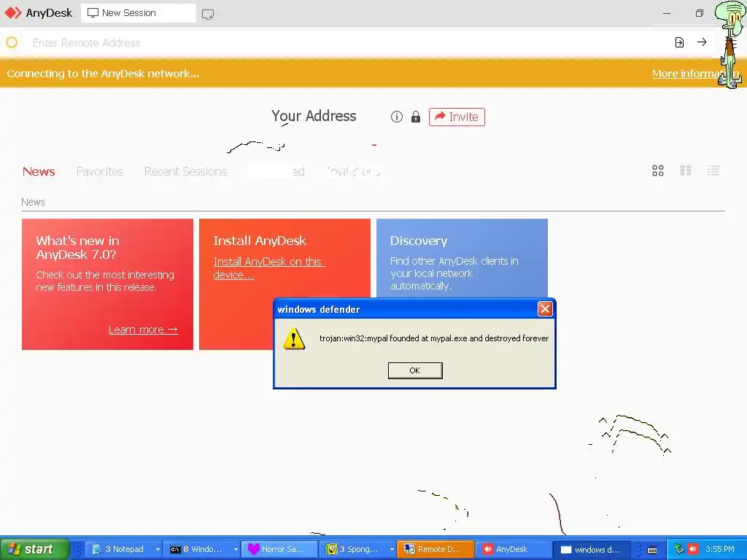Screen dimensions: 747x560
Task: Click the connection status circle icon
Action: coord(12,42)
